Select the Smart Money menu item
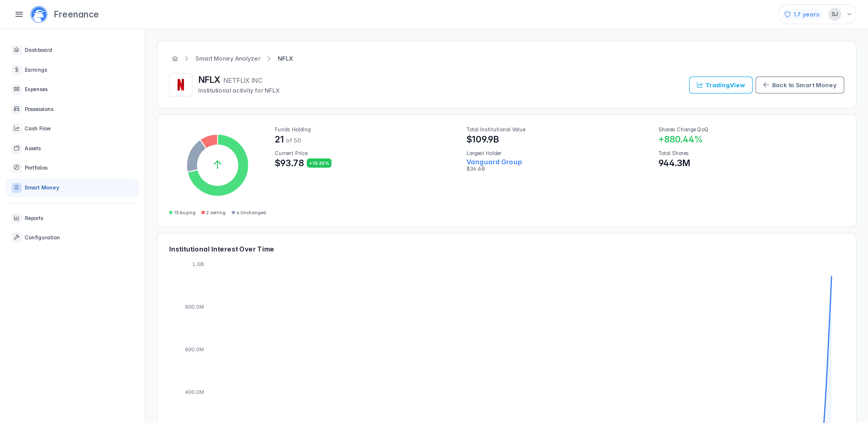868x423 pixels. 72,188
